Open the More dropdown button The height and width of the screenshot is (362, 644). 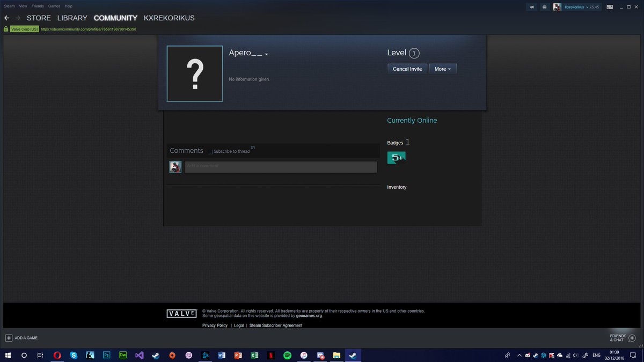443,69
